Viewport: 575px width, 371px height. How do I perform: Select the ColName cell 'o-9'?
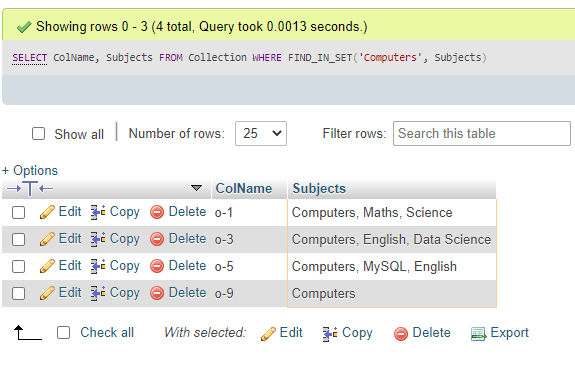249,293
